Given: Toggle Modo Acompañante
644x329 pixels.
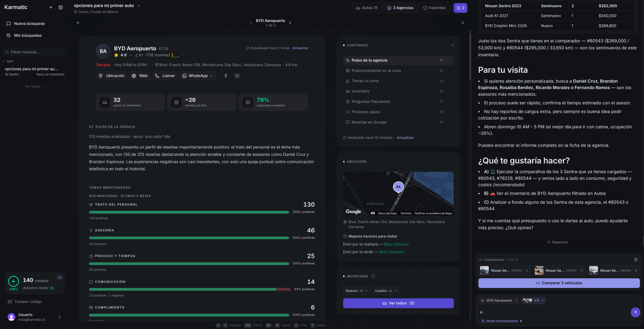Looking at the screenshot, I should (501, 321).
